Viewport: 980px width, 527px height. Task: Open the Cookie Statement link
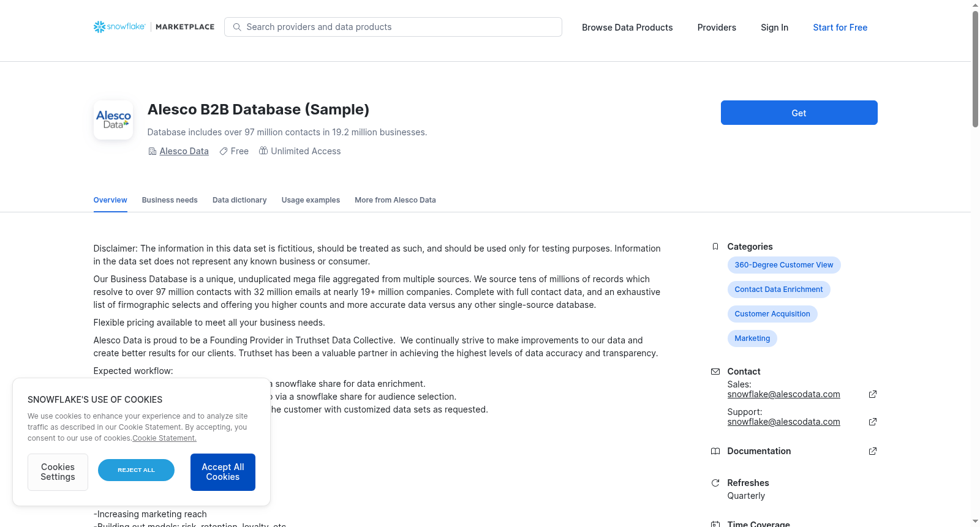(164, 438)
